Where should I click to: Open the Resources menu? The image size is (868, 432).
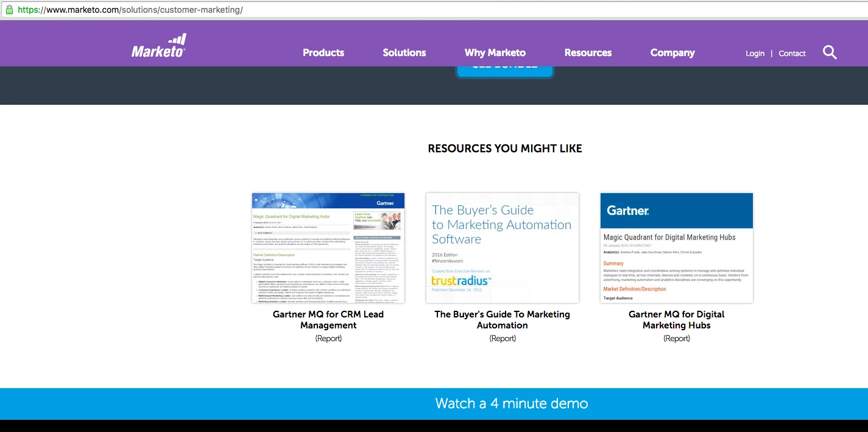point(588,53)
